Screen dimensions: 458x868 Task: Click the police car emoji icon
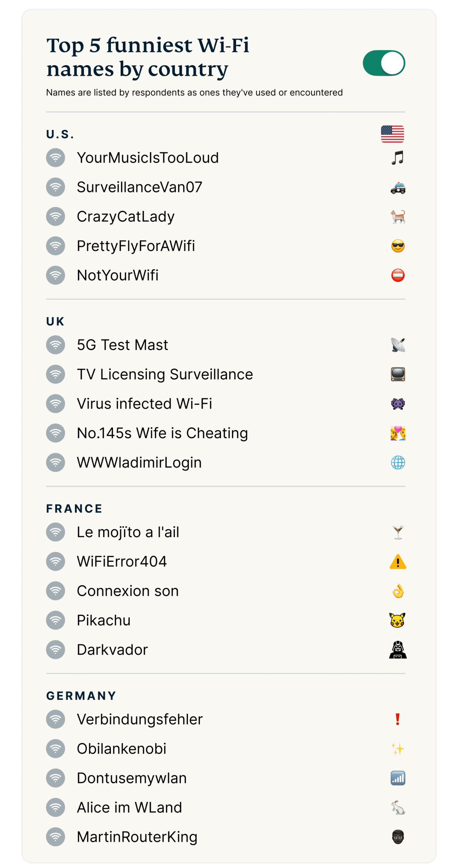click(x=398, y=187)
